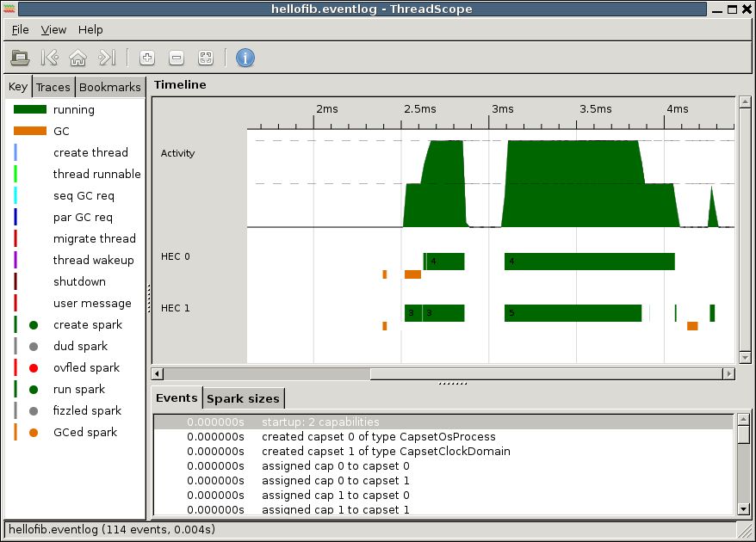
Task: Click the HEC 0 trace label
Action: click(x=176, y=256)
